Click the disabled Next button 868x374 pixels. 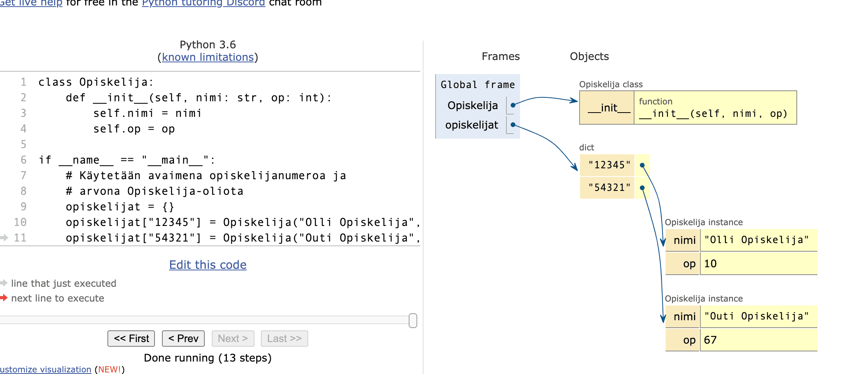(233, 339)
